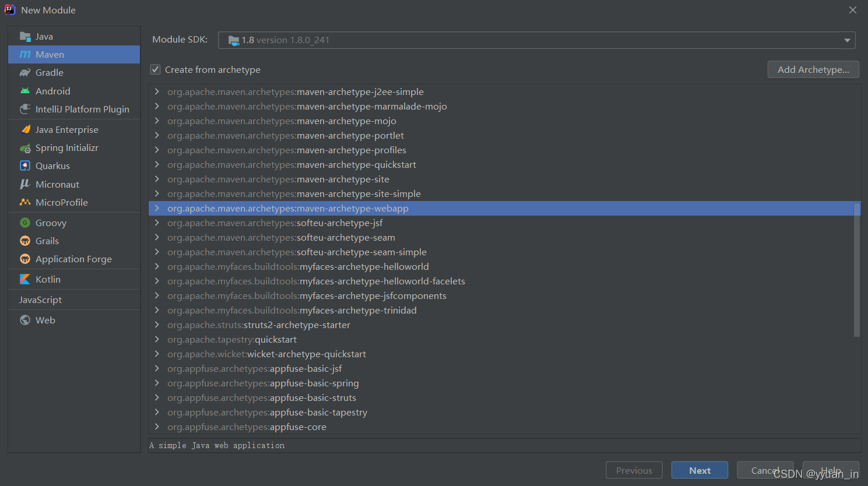Select appfuse-basic-tapestry row text
The image size is (868, 486).
pos(267,413)
